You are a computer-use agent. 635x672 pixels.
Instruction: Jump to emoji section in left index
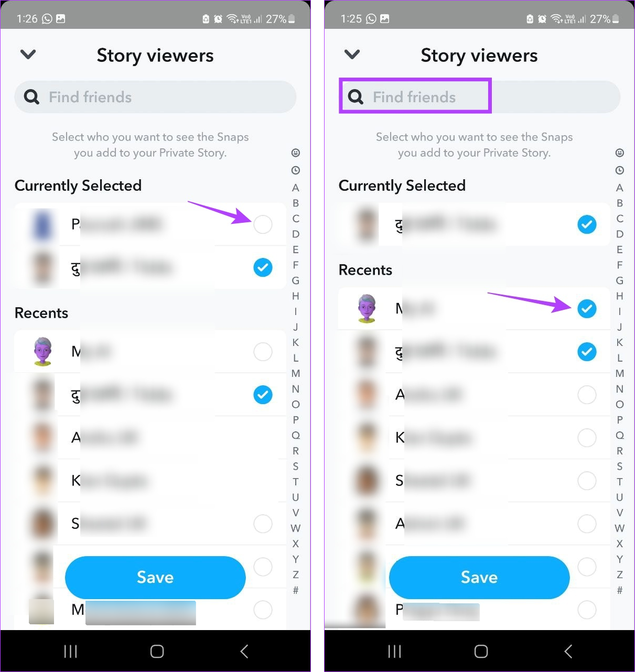tap(296, 153)
